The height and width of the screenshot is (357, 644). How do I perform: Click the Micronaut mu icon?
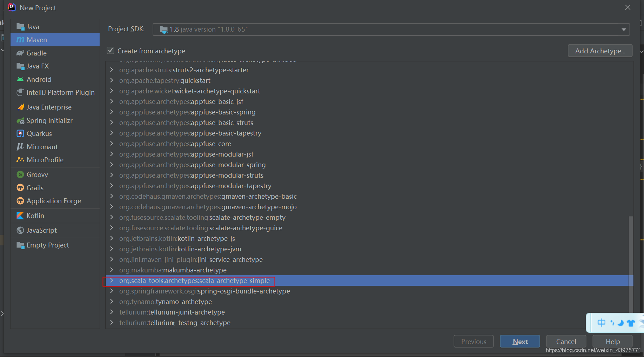coord(20,147)
